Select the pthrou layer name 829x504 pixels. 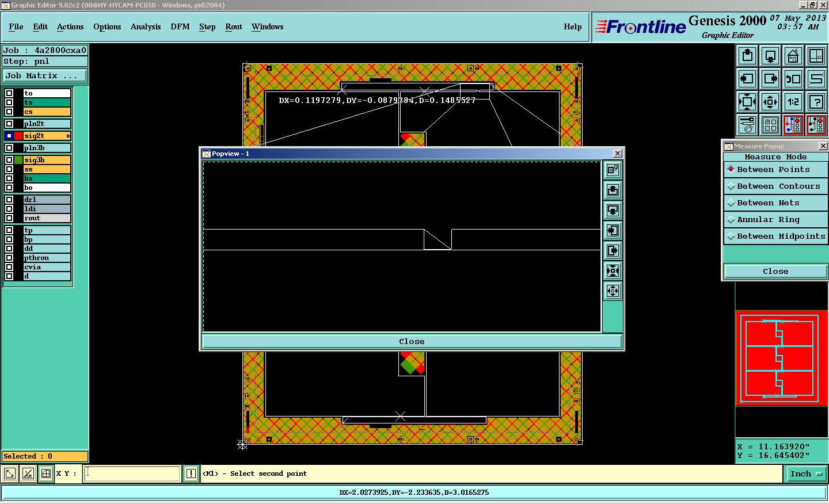tap(47, 258)
